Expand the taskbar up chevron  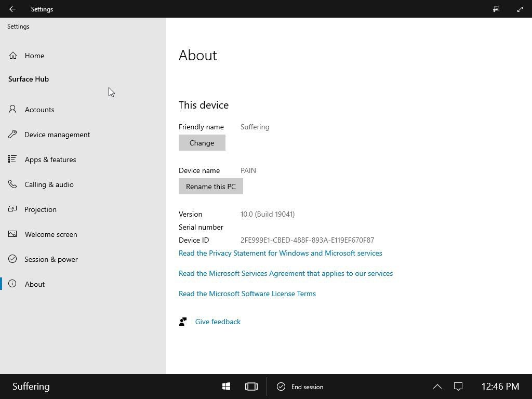[x=437, y=387]
